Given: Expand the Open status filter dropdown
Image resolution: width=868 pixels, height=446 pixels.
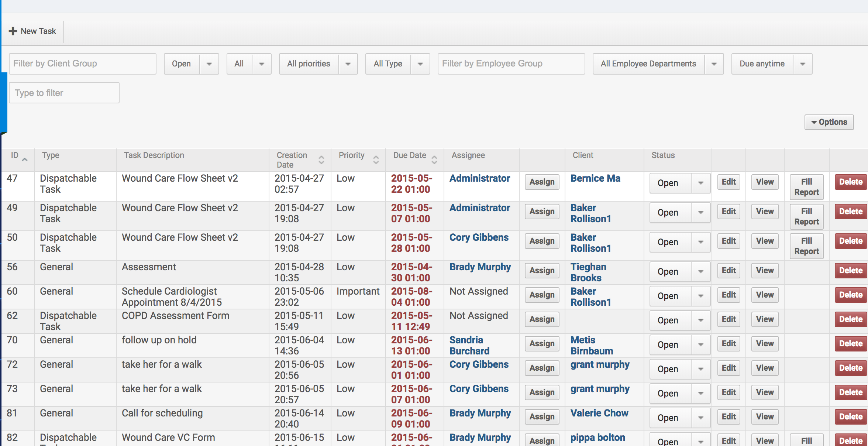Looking at the screenshot, I should tap(209, 64).
